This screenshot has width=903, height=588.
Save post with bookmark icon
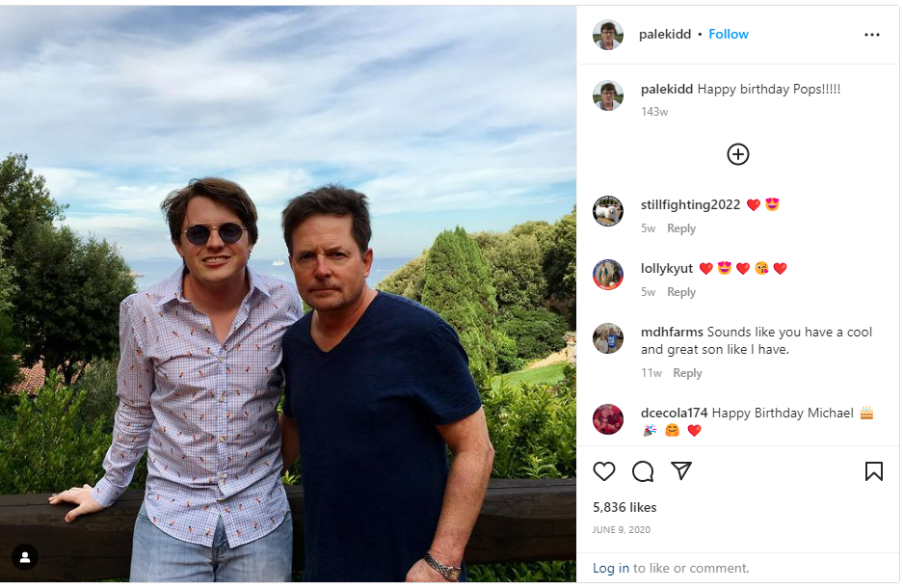tap(873, 471)
